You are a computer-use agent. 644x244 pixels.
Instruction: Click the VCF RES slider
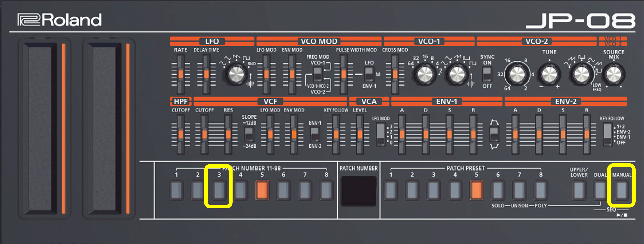pos(228,135)
